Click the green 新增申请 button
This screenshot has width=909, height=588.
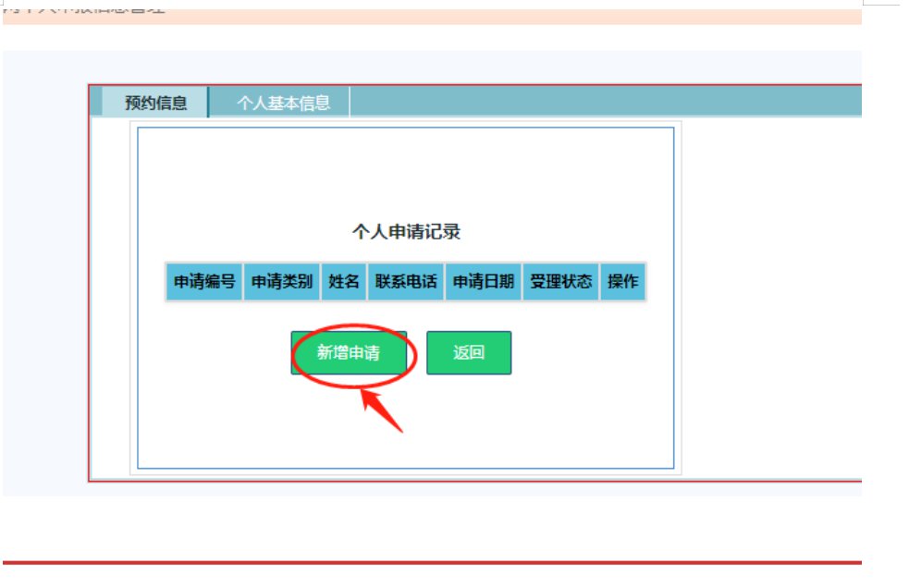click(x=349, y=353)
